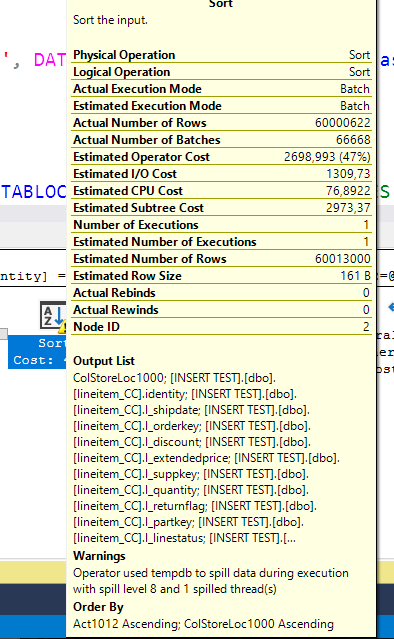
Task: Click the 'Physical Operation' row label
Action: pyautogui.click(x=124, y=55)
